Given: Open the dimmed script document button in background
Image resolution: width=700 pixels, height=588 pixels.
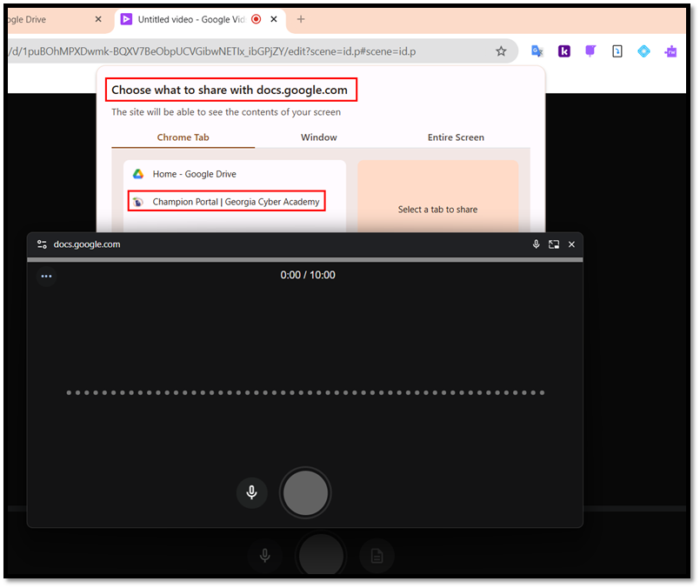Looking at the screenshot, I should click(377, 556).
